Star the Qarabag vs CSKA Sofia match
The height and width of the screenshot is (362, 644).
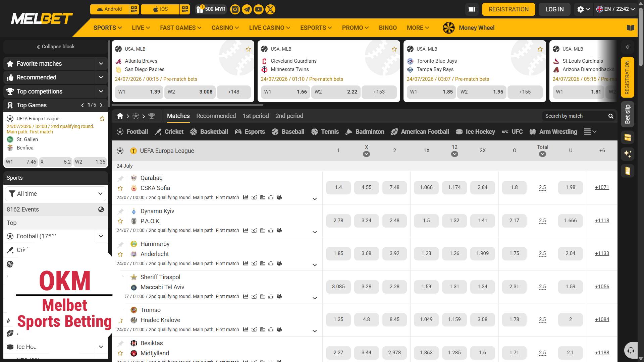click(x=120, y=188)
